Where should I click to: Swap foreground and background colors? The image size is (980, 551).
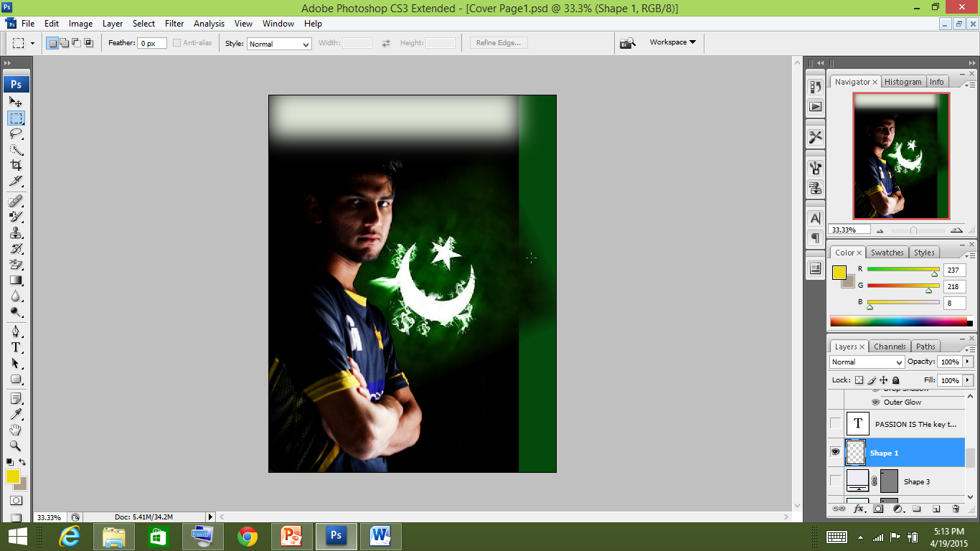(22, 462)
